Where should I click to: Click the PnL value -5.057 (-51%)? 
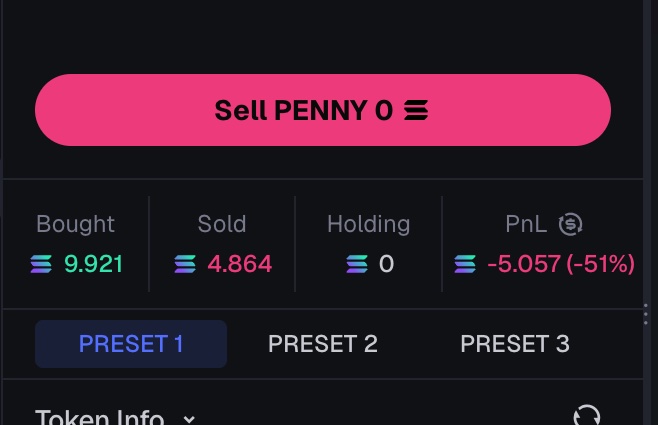pos(560,264)
